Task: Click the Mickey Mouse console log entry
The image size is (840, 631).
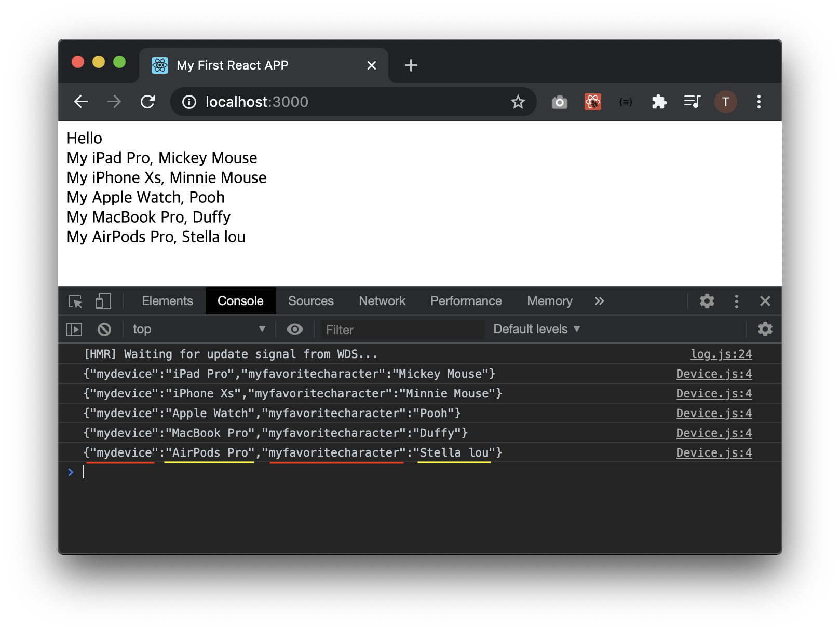Action: (289, 374)
